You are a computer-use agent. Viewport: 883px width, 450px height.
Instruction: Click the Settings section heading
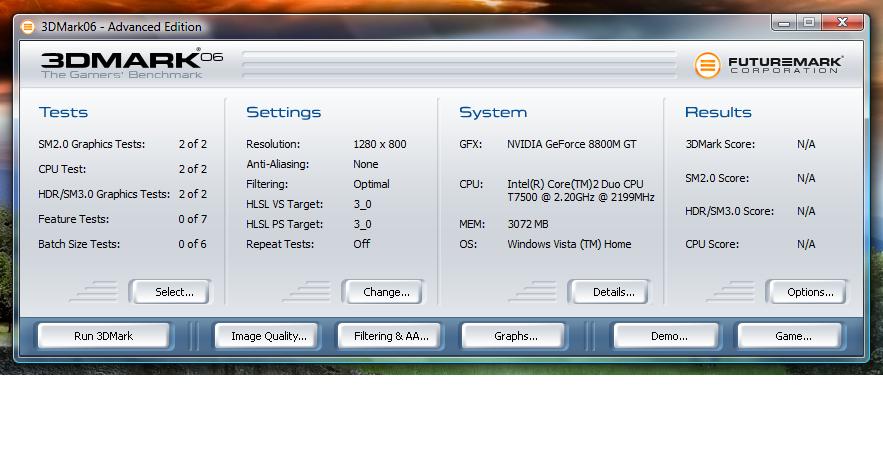pyautogui.click(x=283, y=112)
